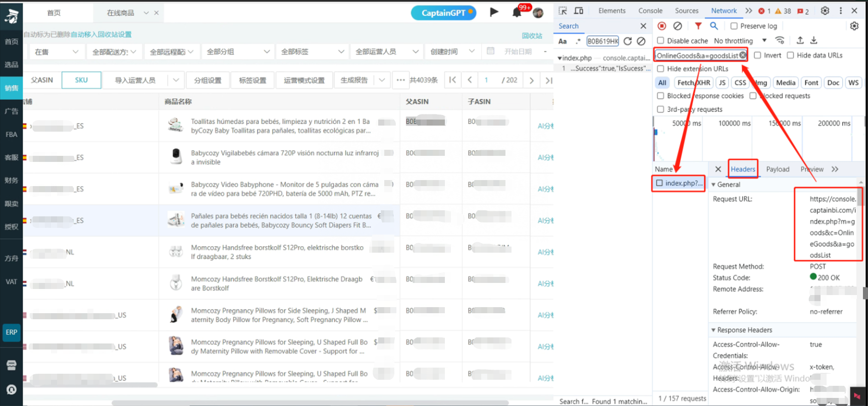Screen dimensions: 868x406
Task: Click the red record network log button
Action: pyautogui.click(x=662, y=26)
